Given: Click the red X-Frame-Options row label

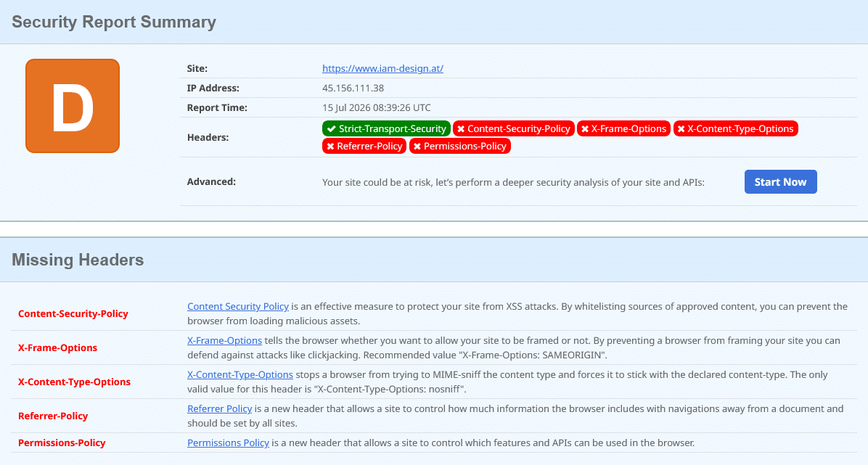Looking at the screenshot, I should pyautogui.click(x=57, y=347).
